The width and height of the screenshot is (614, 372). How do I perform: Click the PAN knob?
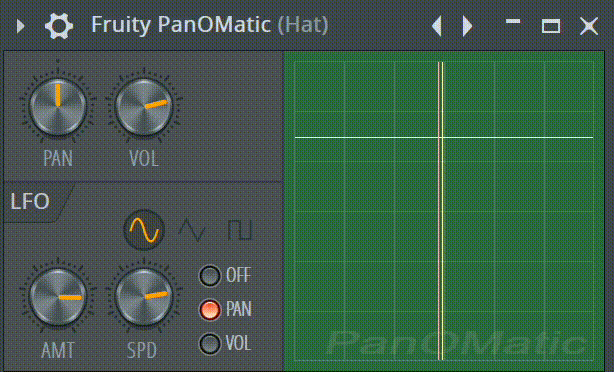tap(58, 107)
